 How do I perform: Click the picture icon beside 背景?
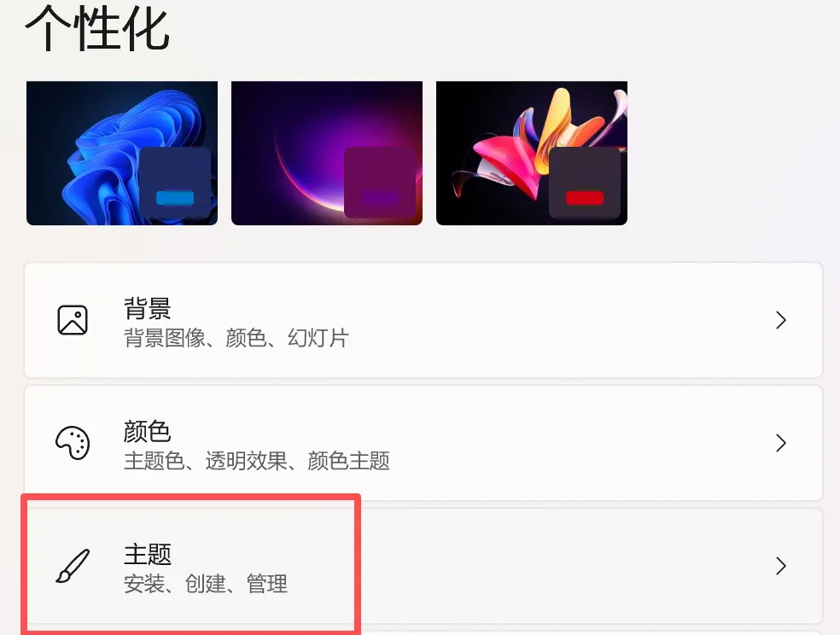click(x=73, y=320)
